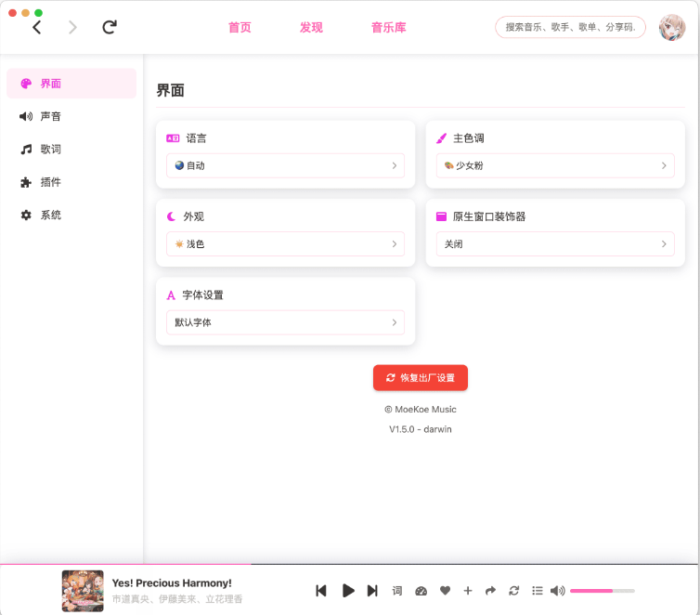Click the chevron in the 自动 row

click(395, 165)
